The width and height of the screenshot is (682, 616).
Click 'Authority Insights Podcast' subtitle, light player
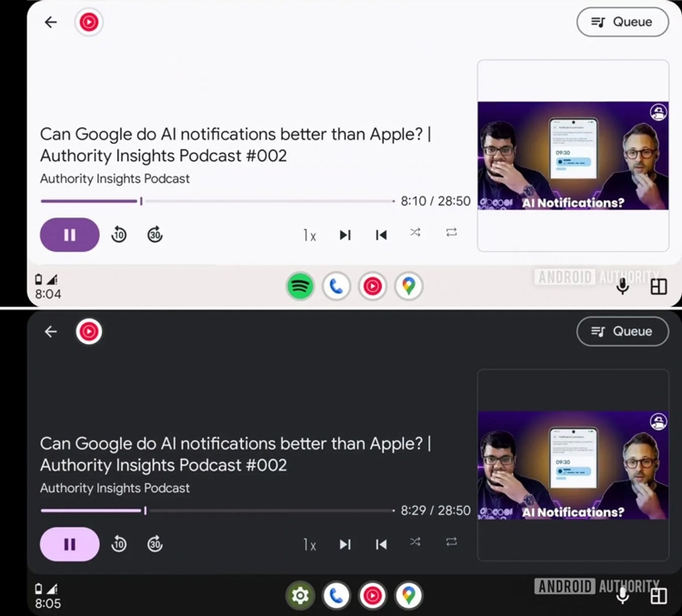pyautogui.click(x=115, y=178)
